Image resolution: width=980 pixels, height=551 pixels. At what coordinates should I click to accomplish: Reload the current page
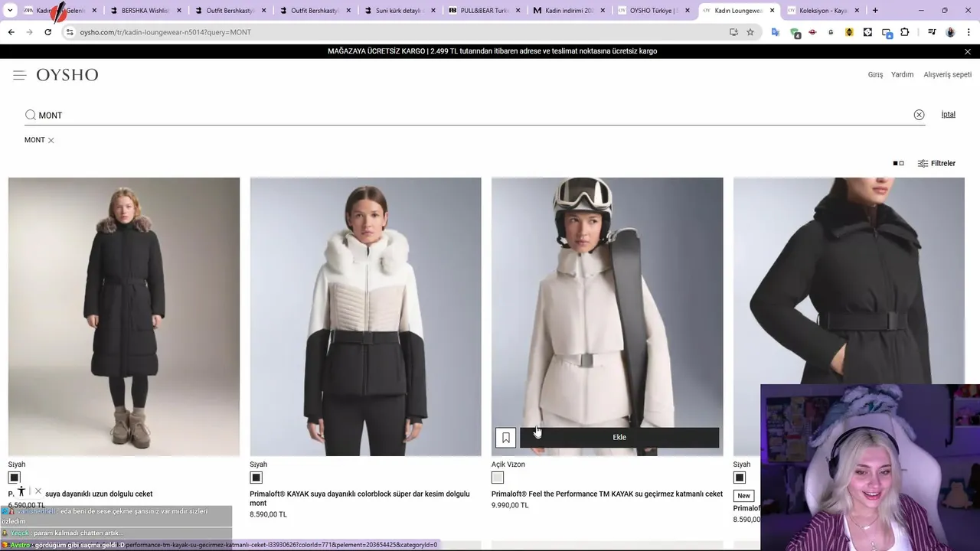[x=47, y=32]
